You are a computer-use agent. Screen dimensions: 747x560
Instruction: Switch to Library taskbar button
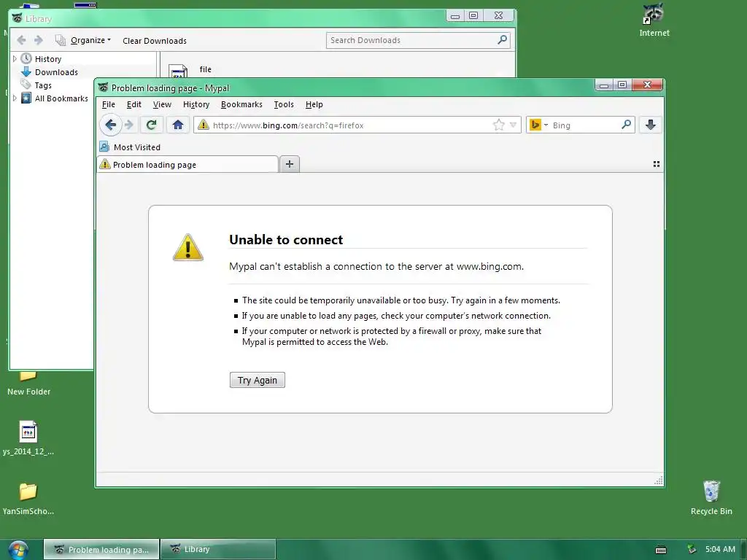pos(218,550)
